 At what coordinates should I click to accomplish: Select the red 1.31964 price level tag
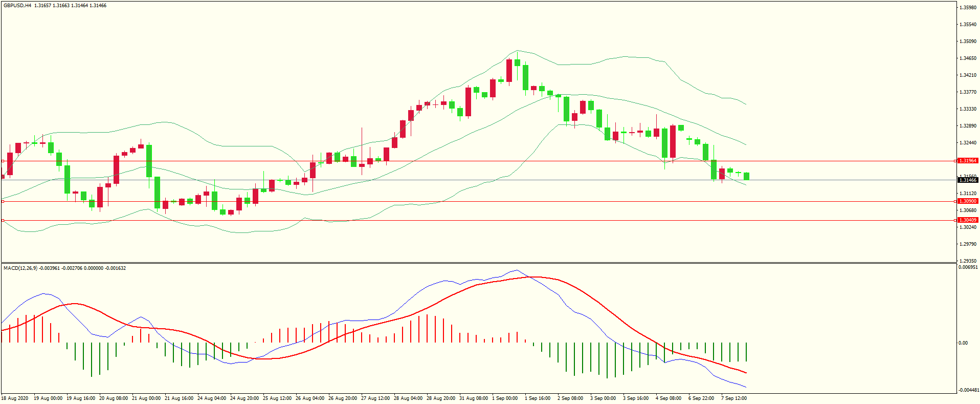click(968, 161)
